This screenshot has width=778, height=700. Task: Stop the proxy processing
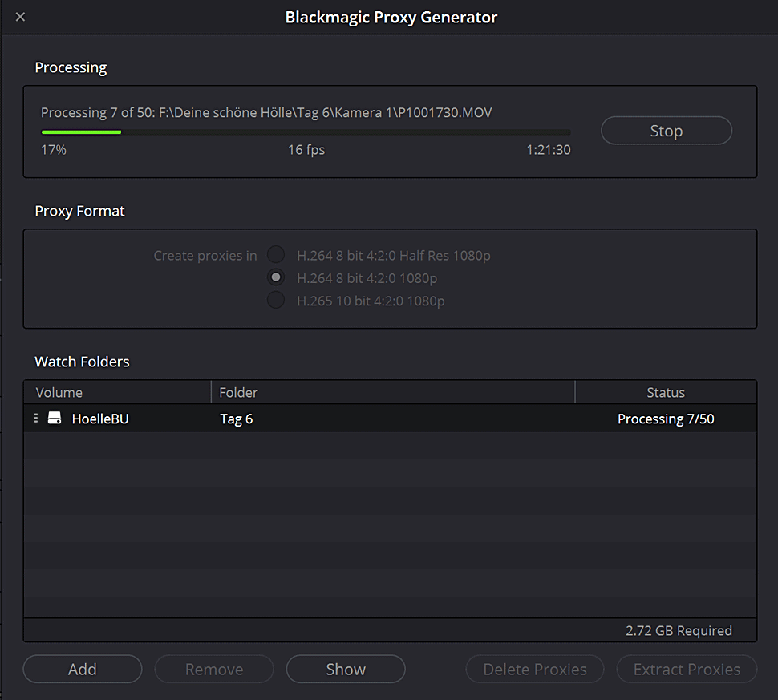point(667,131)
